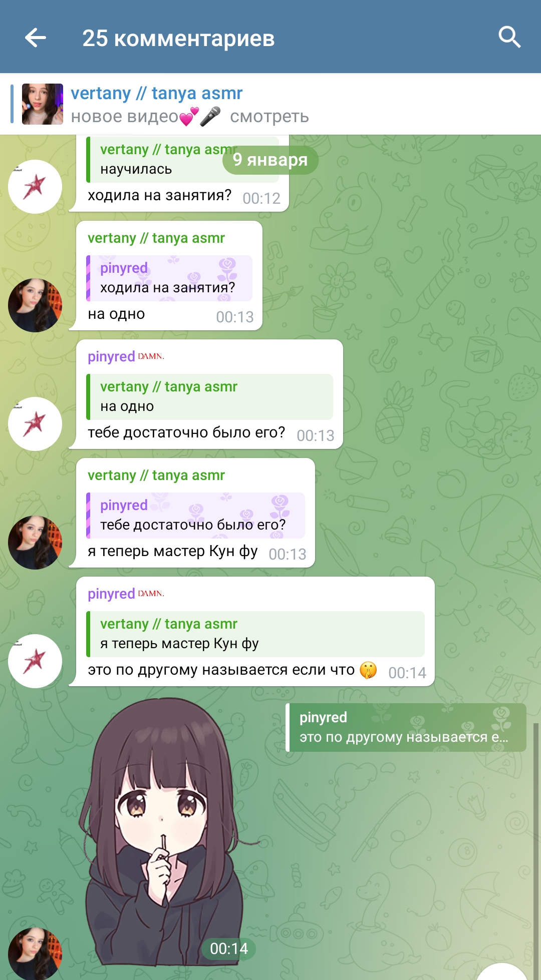541x980 pixels.
Task: Go back using the arrow icon
Action: 36,38
